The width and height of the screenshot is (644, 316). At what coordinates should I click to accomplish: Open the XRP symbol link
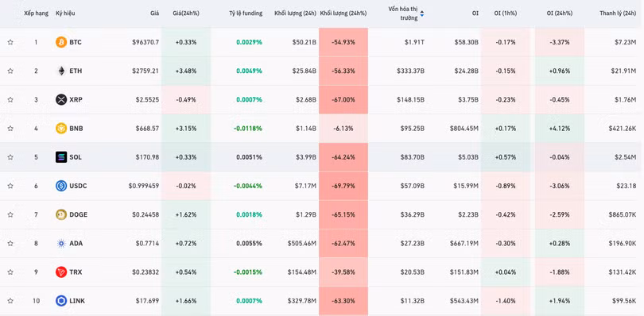pos(76,100)
